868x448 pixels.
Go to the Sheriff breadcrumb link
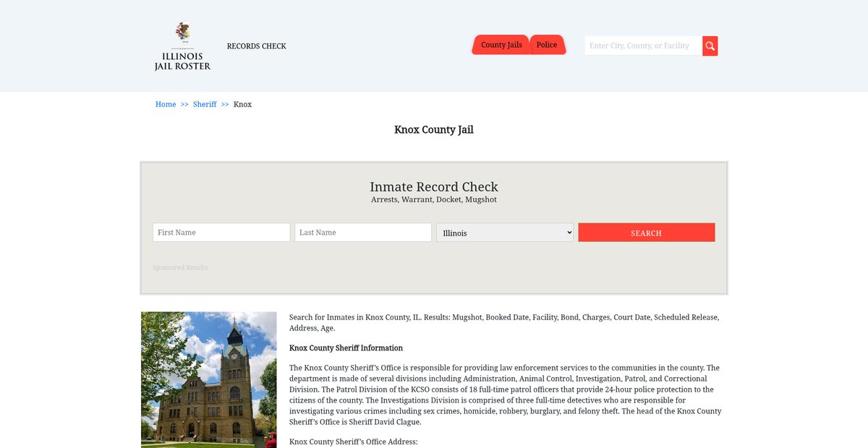click(205, 105)
